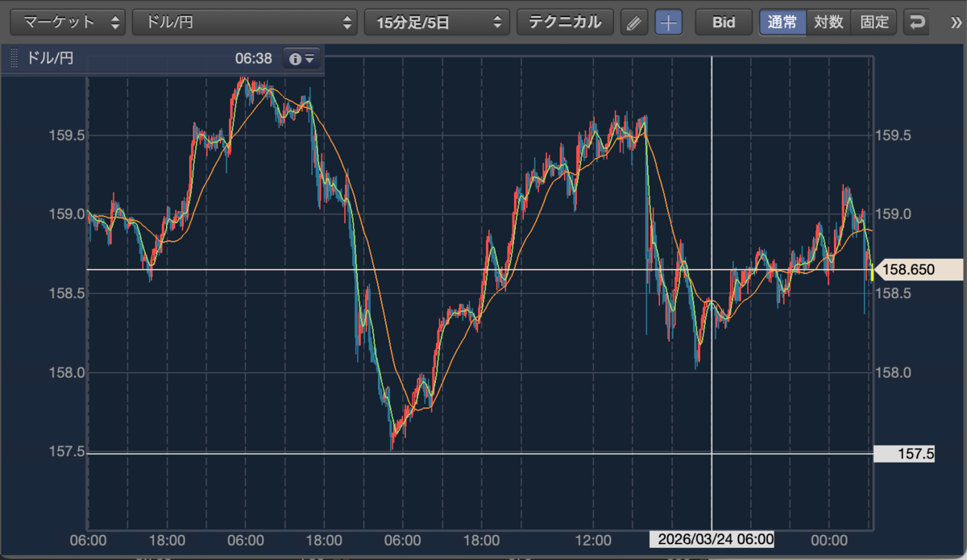
Task: Click the 00:00 time axis label
Action: coord(829,539)
